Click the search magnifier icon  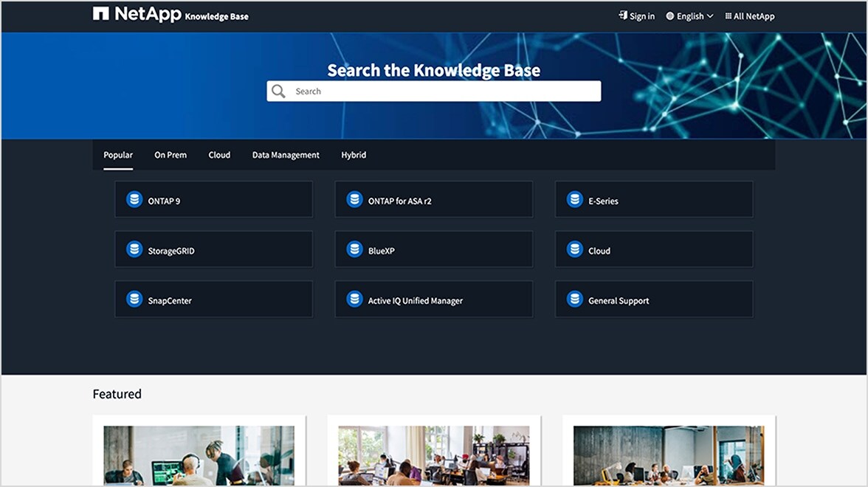278,91
